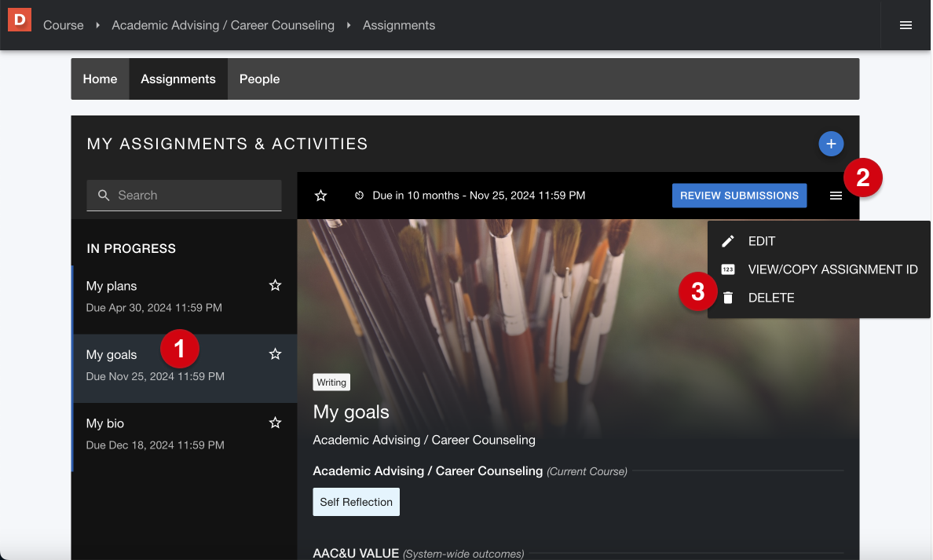Click the Self Reflection tag
The height and width of the screenshot is (560, 933).
point(356,502)
